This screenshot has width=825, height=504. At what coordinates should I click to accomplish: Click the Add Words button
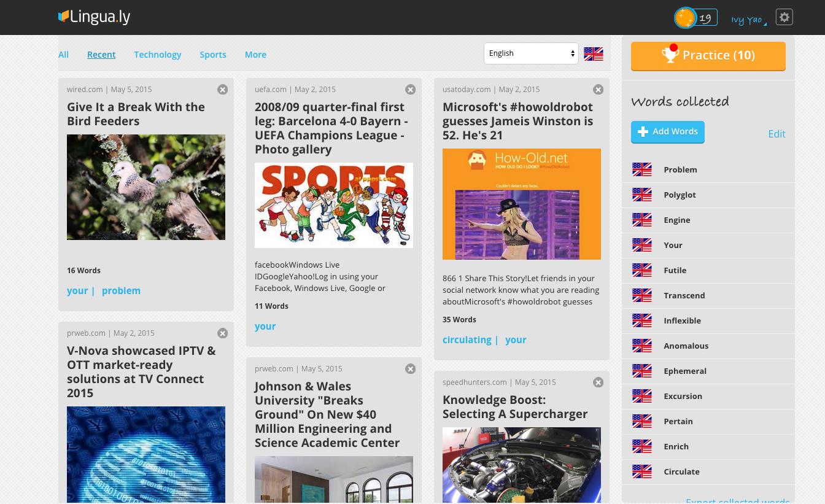click(x=668, y=132)
